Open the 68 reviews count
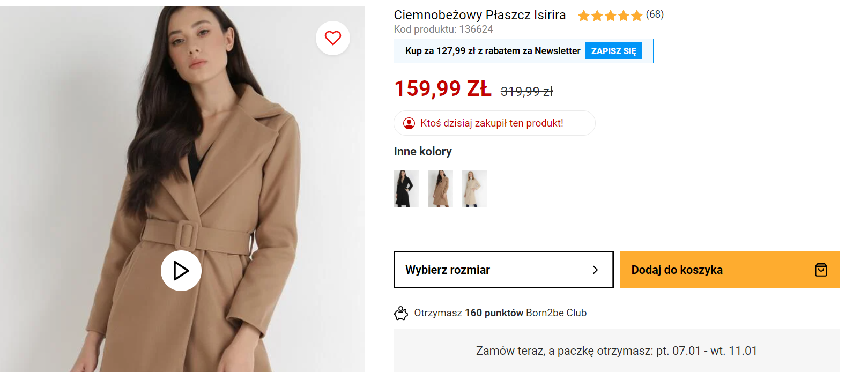Image resolution: width=868 pixels, height=372 pixels. pos(655,14)
